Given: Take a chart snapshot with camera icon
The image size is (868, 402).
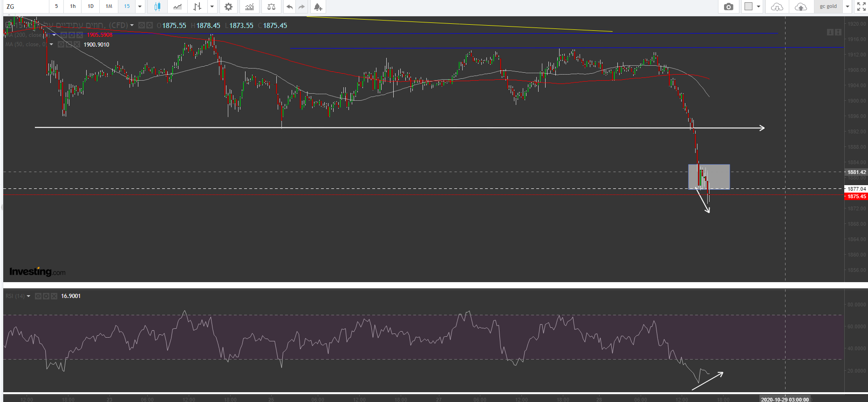Looking at the screenshot, I should pos(728,7).
